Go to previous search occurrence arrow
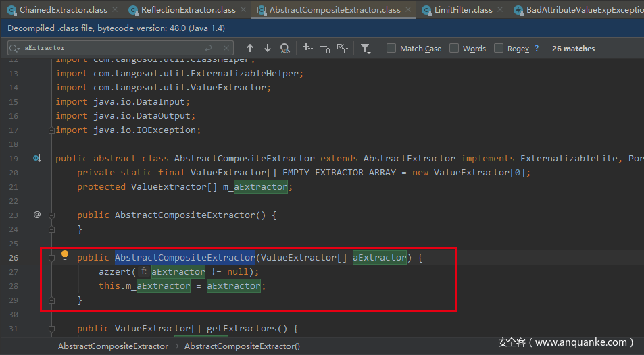This screenshot has width=644, height=355. pos(250,48)
